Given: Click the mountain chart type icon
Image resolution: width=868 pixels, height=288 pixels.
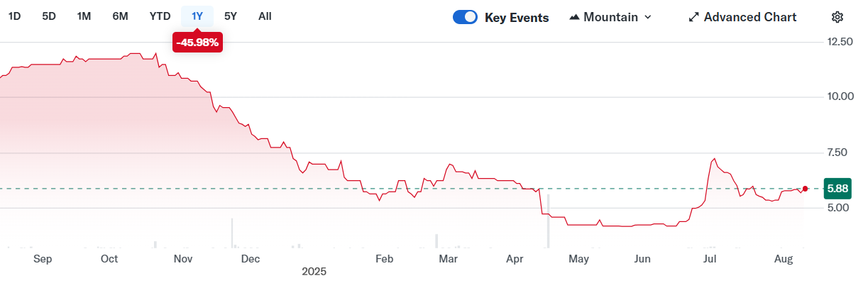Looking at the screenshot, I should click(574, 17).
